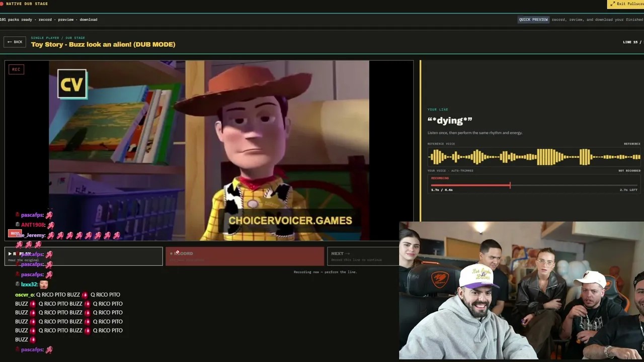This screenshot has width=644, height=362.
Task: Click the reference voice waveform
Action: click(x=534, y=157)
